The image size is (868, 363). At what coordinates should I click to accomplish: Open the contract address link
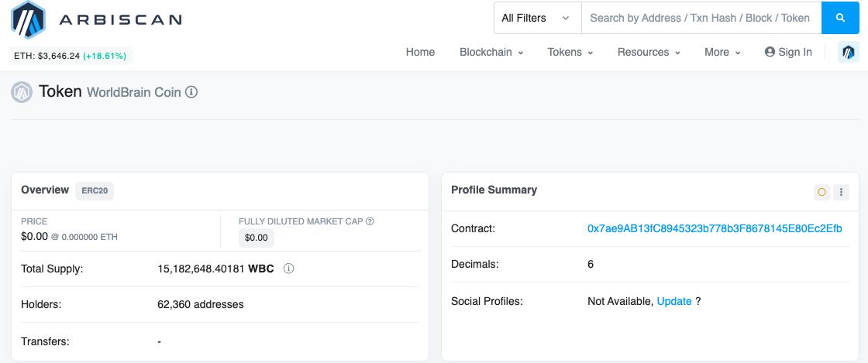click(715, 228)
